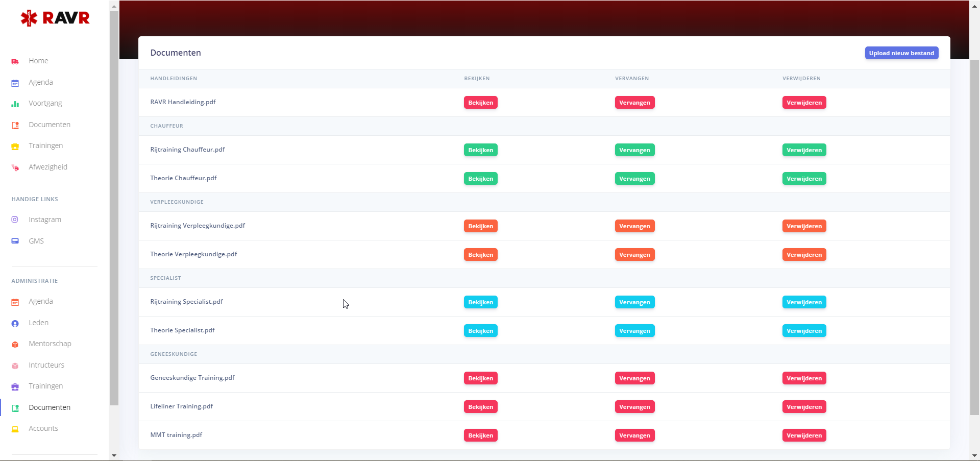Replace Rijtraining Chauffeur.pdf using Vervangen

pos(634,150)
